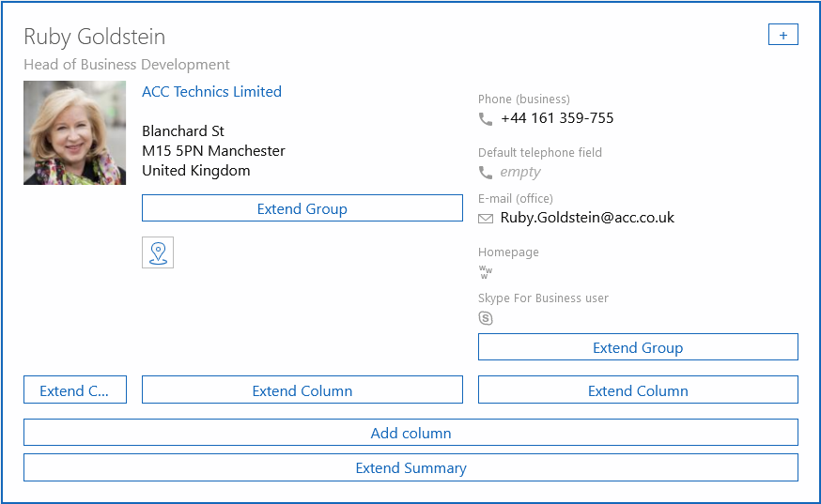
Task: Click the phone icon next to empty field
Action: click(486, 173)
